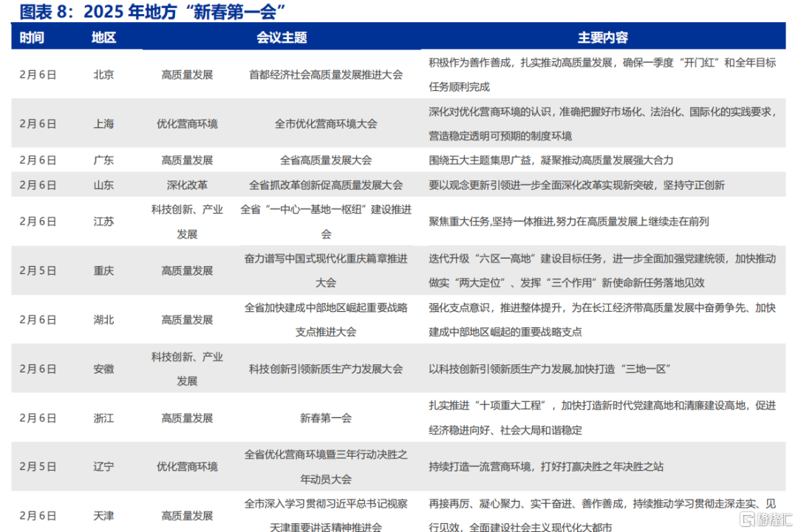Click content '迭代升级六区一高地建设目标任务'
The width and height of the screenshot is (798, 532).
515,259
